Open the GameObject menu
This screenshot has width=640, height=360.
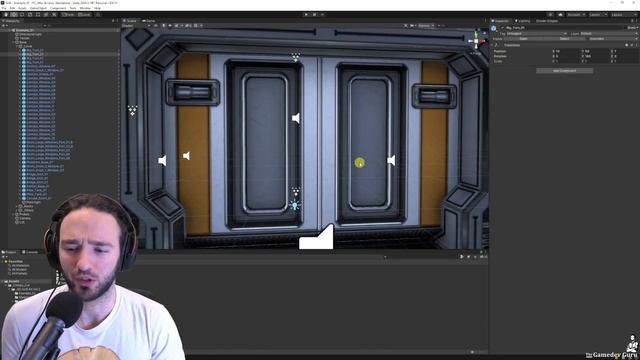click(x=38, y=8)
